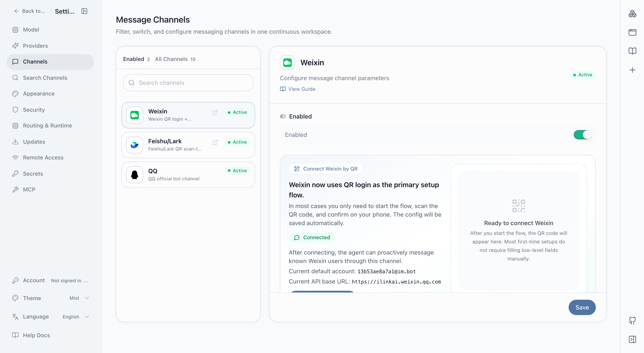
Task: Click the Connected status badge
Action: coord(312,237)
